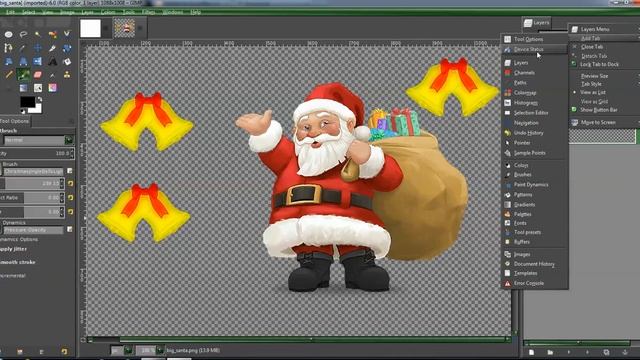Choose Device Status from Add Tab list
This screenshot has height=360, width=640.
534,49
